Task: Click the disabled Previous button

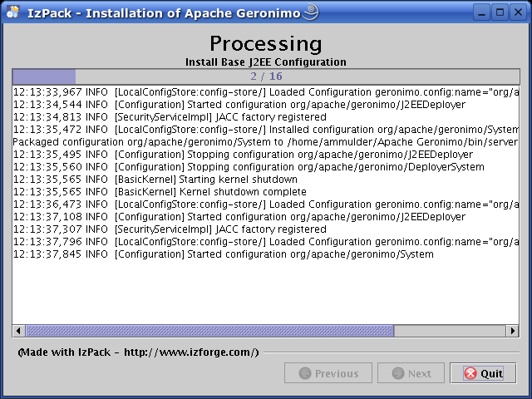Action: tap(328, 373)
